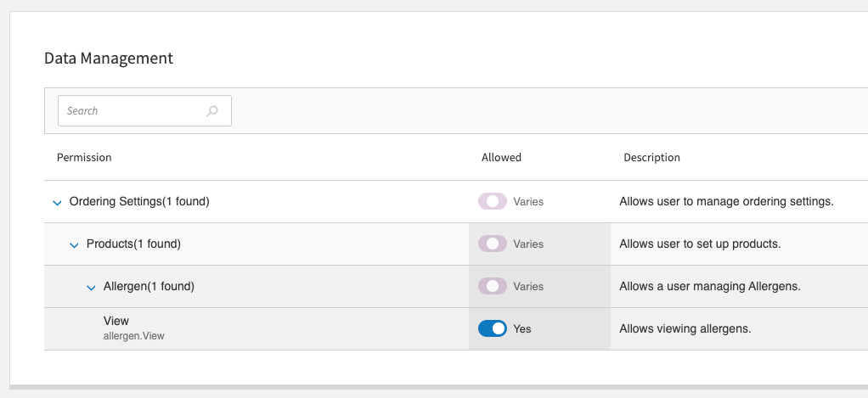The image size is (868, 398).
Task: Click the horizontal scrollbar at the bottom
Action: 437,387
